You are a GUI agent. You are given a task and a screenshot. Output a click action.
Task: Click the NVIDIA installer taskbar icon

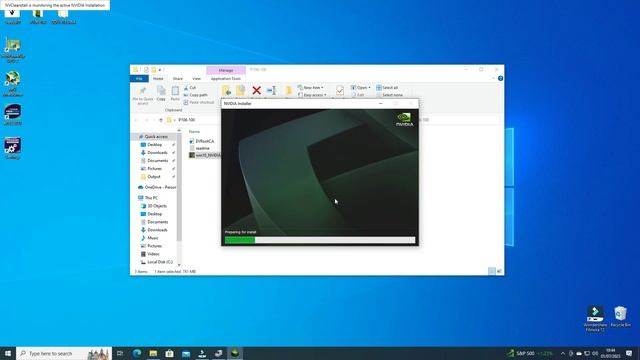(235, 353)
